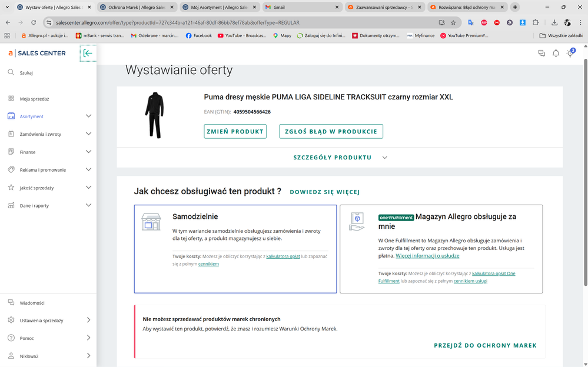The width and height of the screenshot is (588, 367).
Task: Expand the Jakość sprzedaży chevron
Action: (88, 188)
